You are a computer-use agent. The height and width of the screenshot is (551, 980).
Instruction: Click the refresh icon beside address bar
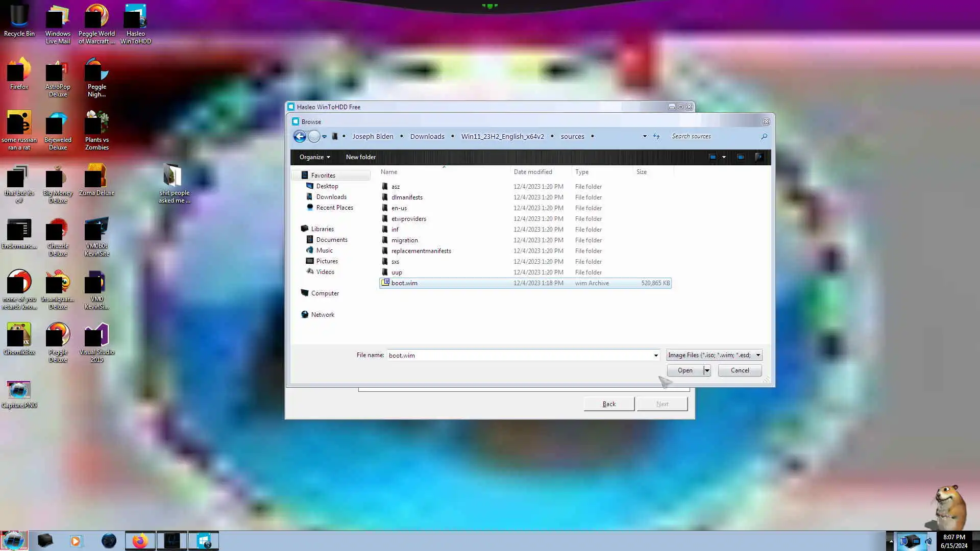[656, 136]
